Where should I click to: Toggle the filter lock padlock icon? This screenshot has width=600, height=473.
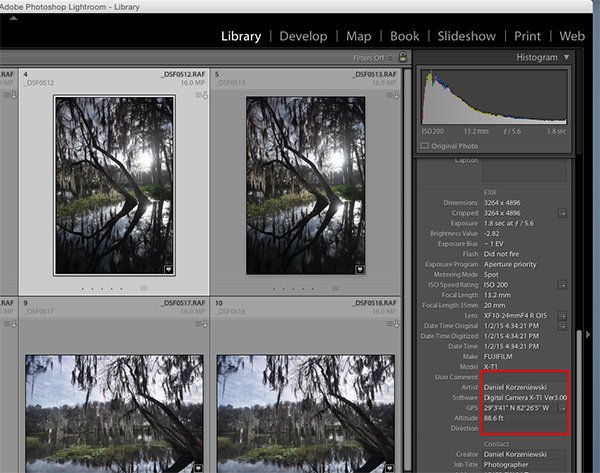[402, 58]
